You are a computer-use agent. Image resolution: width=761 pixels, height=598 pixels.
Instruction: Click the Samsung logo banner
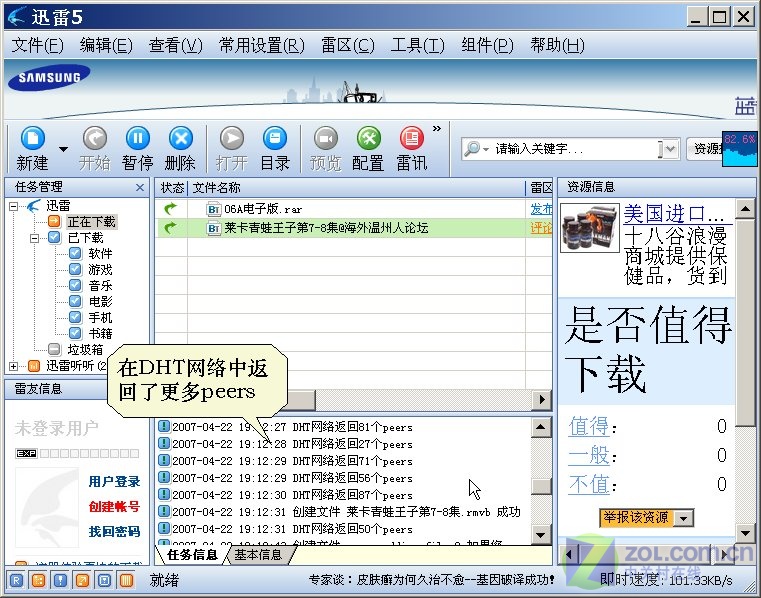point(49,78)
